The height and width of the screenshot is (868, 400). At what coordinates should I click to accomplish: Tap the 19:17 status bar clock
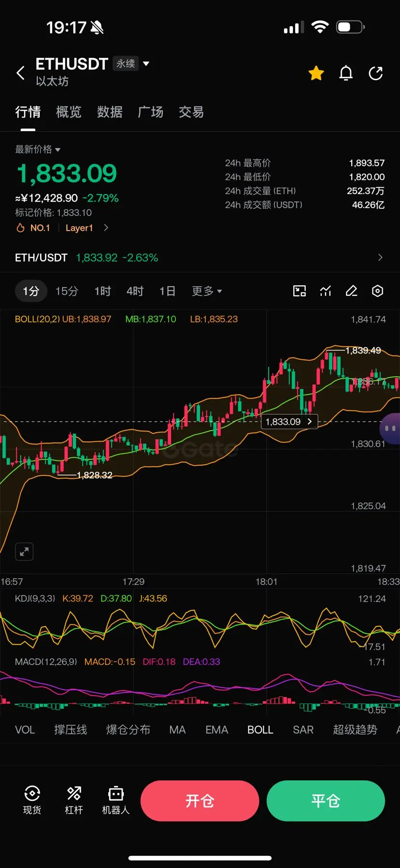click(x=66, y=28)
